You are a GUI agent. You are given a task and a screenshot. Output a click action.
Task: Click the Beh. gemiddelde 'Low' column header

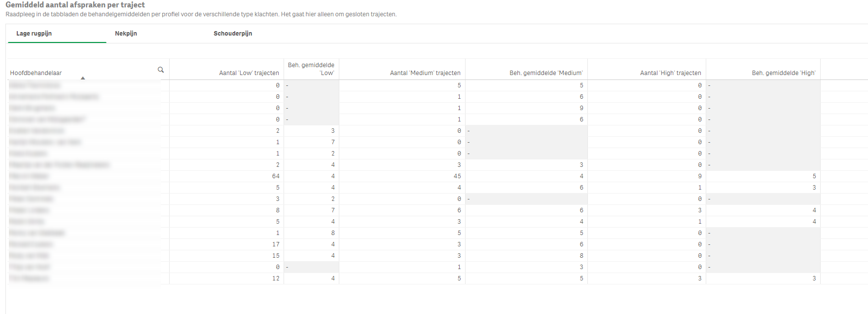pos(311,69)
